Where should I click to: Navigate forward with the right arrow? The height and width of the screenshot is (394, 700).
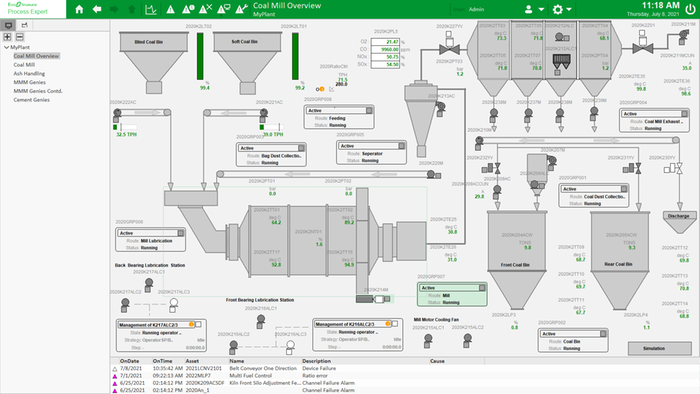pos(114,9)
